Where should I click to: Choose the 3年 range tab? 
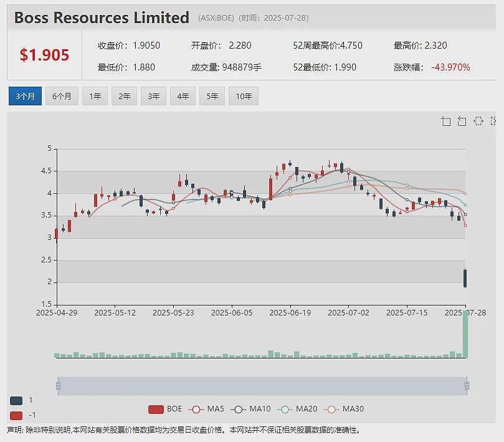(x=153, y=96)
